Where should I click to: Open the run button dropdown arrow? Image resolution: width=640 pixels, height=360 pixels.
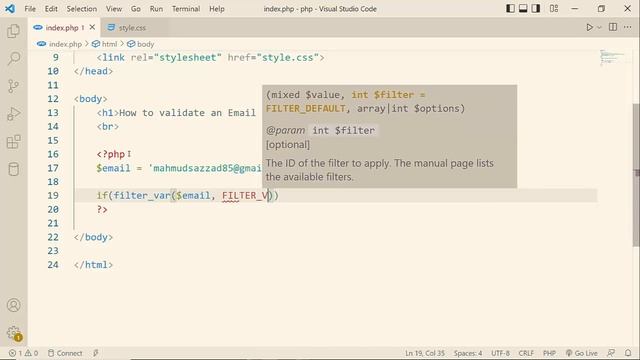point(599,27)
